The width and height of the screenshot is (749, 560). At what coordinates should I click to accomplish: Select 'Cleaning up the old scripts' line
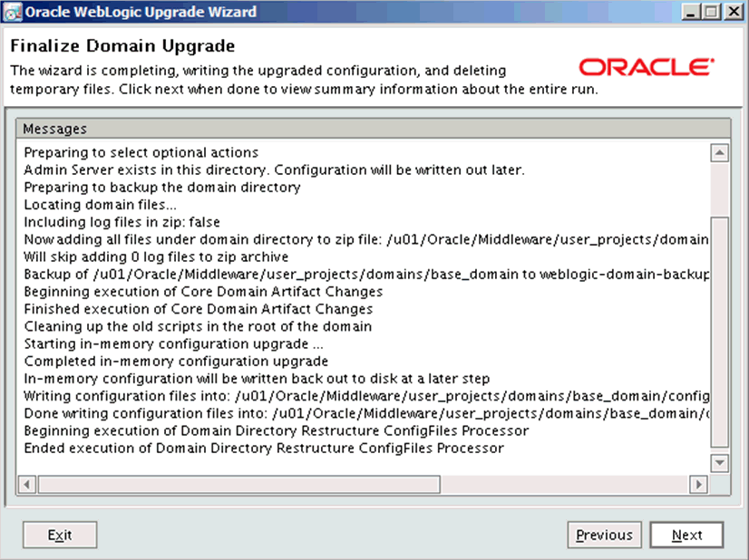pos(198,326)
